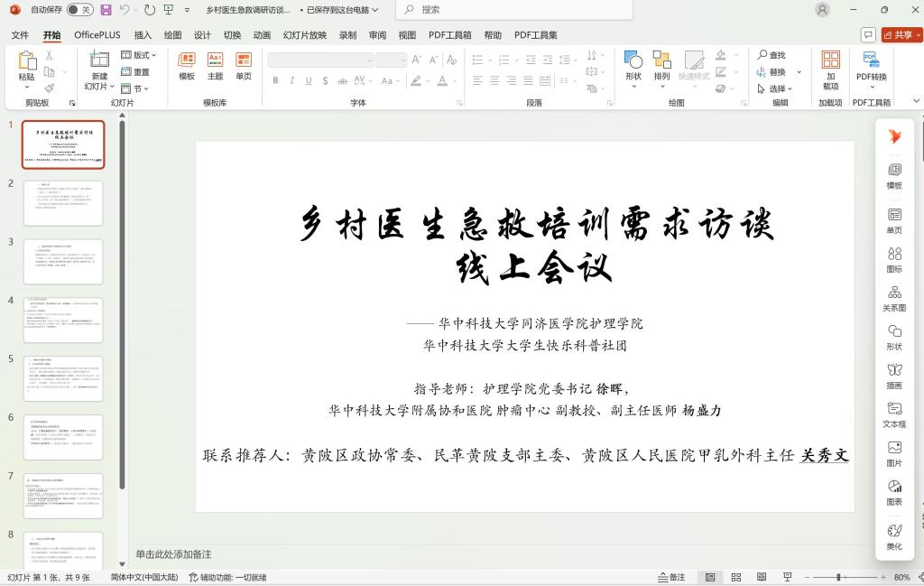
Task: Select slide 3 thumbnail
Action: [63, 261]
